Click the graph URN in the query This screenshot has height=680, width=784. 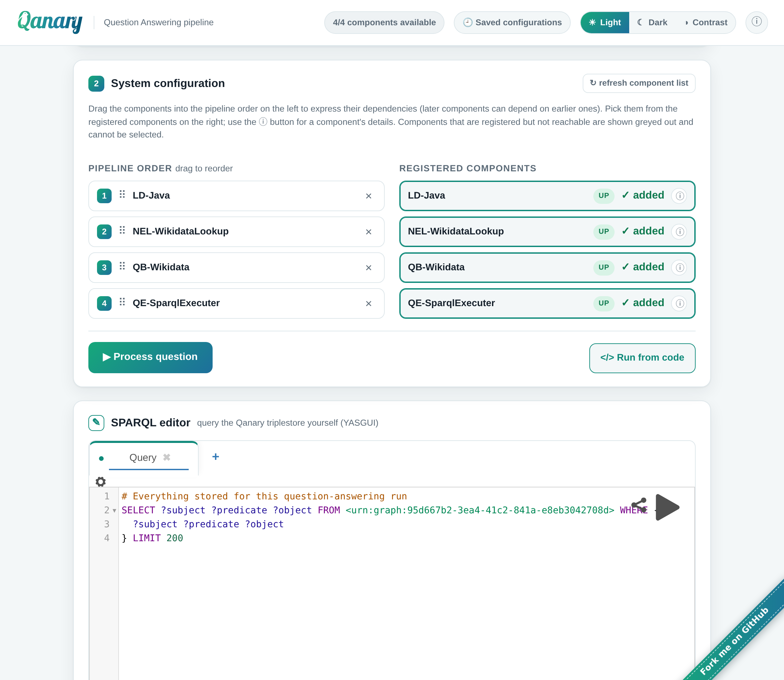(479, 510)
